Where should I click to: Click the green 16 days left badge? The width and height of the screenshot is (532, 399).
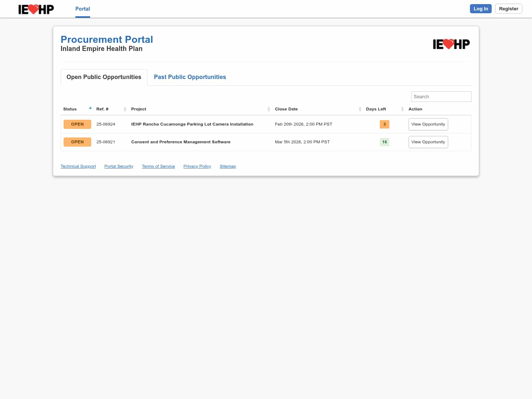coord(384,142)
